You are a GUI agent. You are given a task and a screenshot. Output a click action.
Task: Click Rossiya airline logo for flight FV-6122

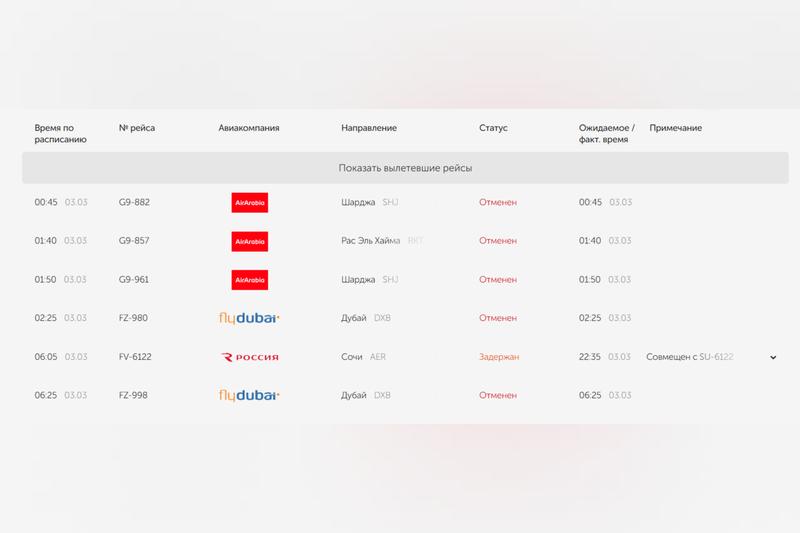pos(249,357)
